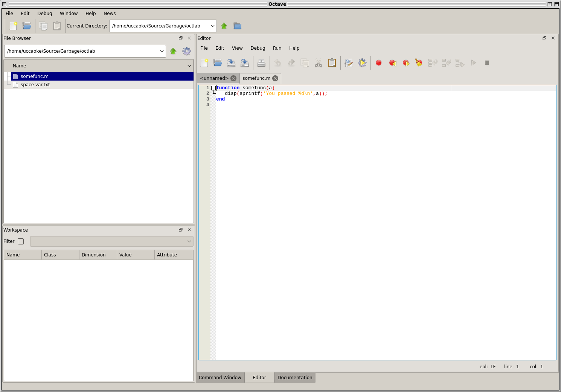Click the debug Step In icon
The image size is (561, 392).
click(446, 63)
